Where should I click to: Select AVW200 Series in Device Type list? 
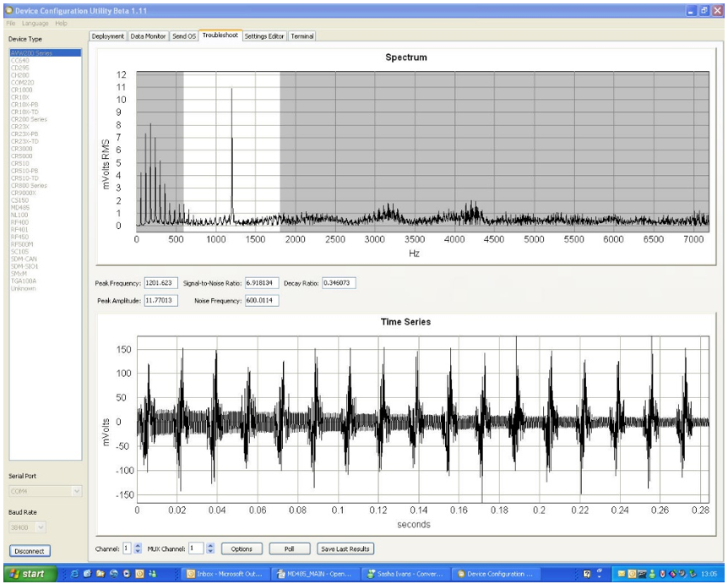31,53
